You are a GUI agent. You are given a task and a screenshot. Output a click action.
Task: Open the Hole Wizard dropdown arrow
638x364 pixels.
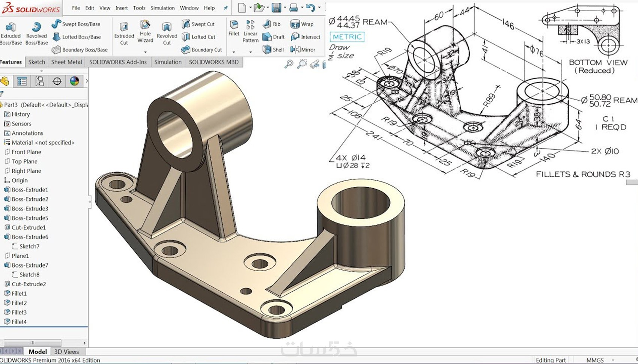pyautogui.click(x=145, y=52)
